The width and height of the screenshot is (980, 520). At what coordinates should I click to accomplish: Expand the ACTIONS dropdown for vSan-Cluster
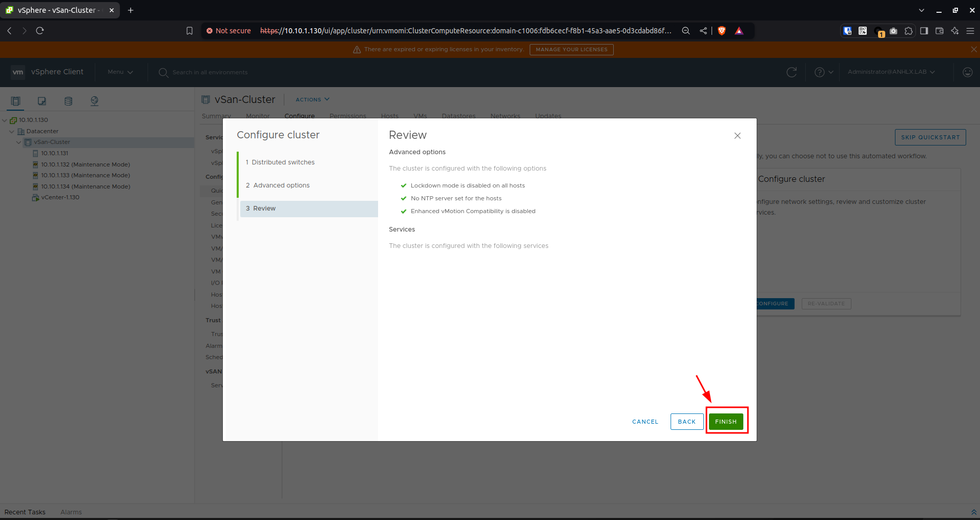pos(312,99)
